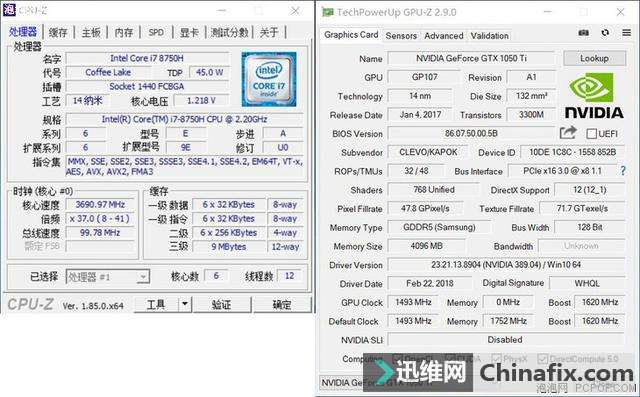Click the Subvendor CLEVO/KAPOK value
Image resolution: width=640 pixels, height=397 pixels.
point(428,152)
